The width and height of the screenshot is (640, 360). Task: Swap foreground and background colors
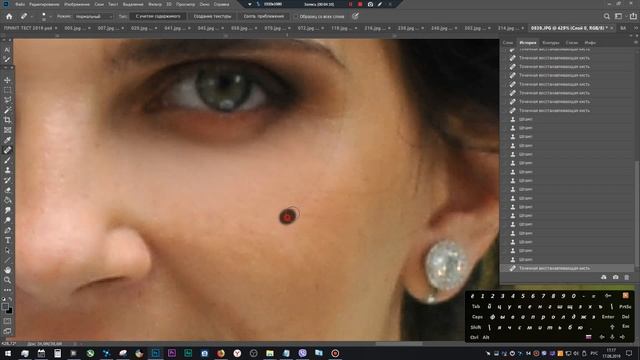pyautogui.click(x=10, y=299)
